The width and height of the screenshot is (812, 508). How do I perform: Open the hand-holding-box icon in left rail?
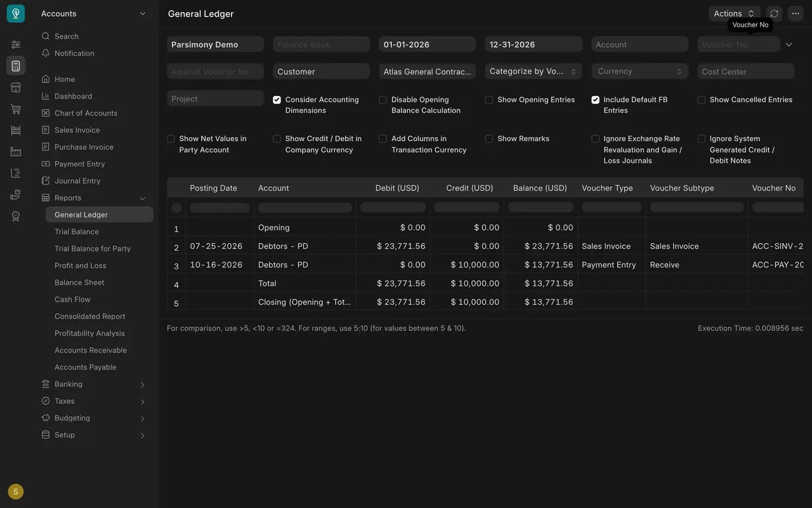point(16,195)
